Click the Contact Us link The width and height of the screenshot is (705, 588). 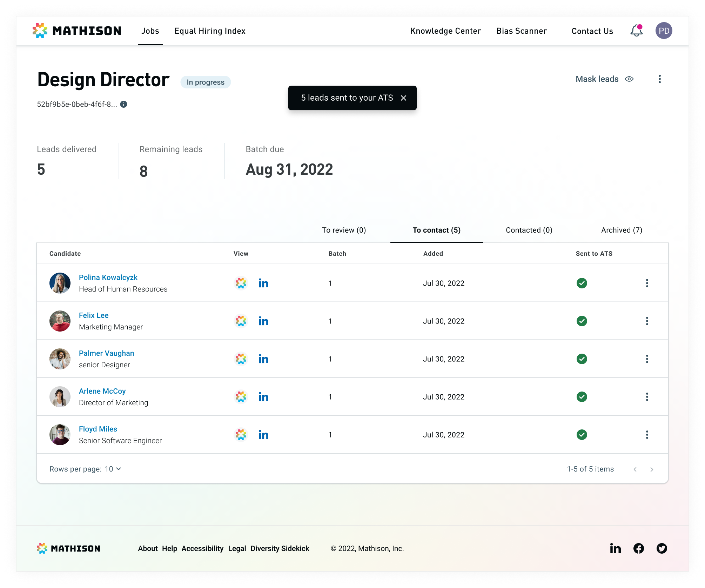point(592,31)
